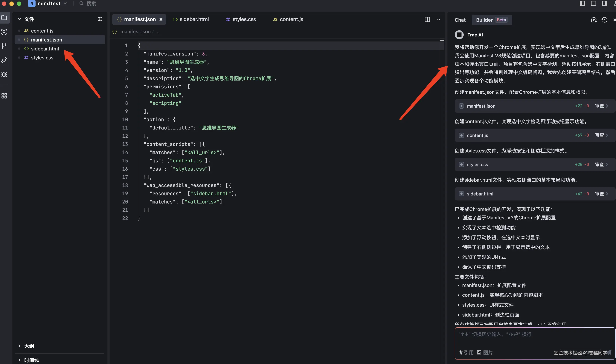
Task: Open the debug bug icon
Action: click(4, 74)
